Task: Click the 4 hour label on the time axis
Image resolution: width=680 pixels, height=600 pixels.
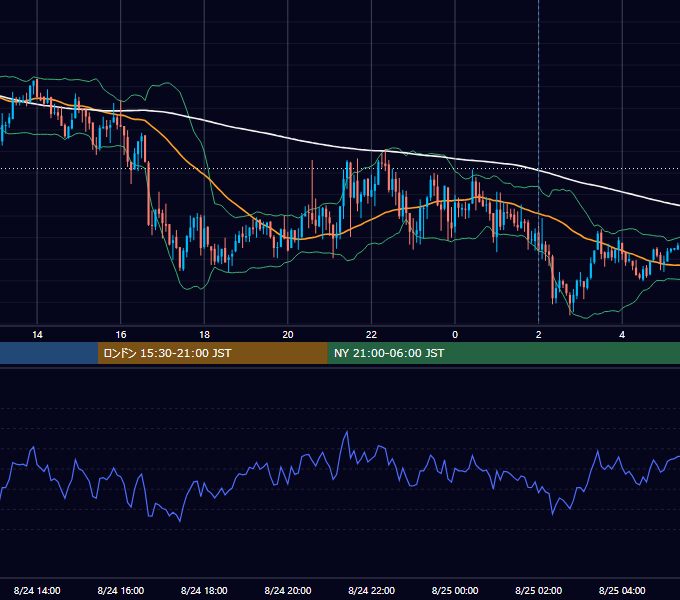Action: click(x=622, y=335)
